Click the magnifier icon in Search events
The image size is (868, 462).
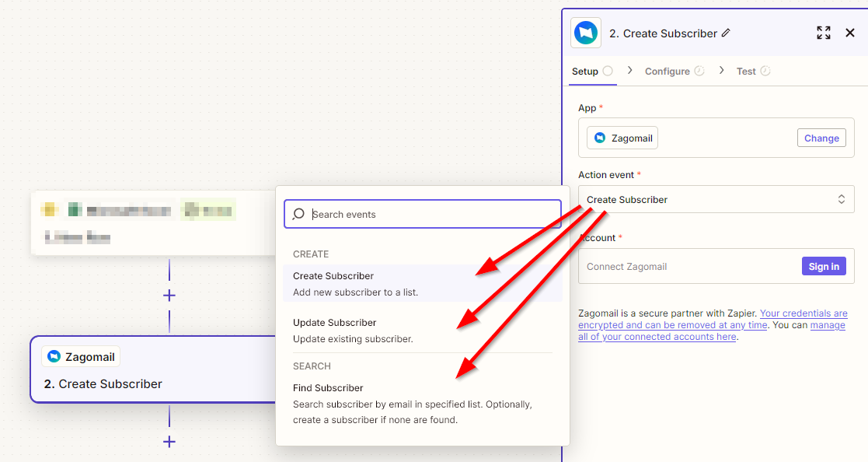[298, 214]
